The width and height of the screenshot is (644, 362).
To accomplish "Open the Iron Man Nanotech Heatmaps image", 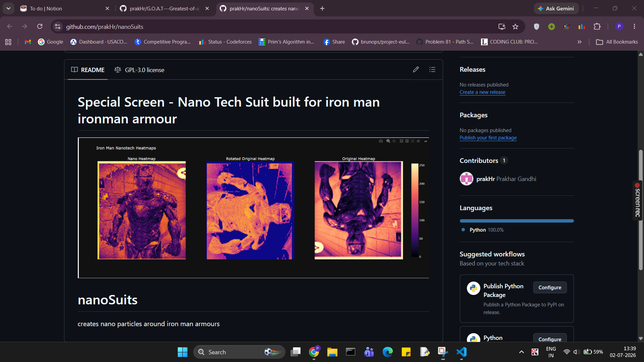I will (254, 208).
